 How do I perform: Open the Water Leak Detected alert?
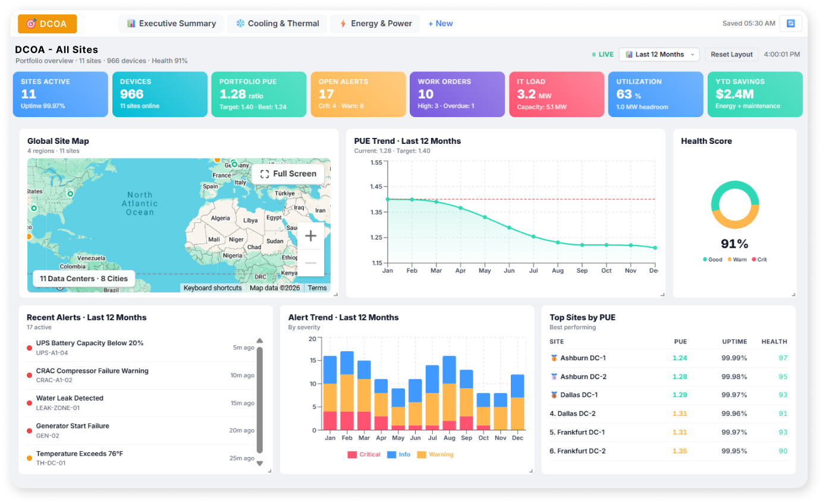click(141, 403)
